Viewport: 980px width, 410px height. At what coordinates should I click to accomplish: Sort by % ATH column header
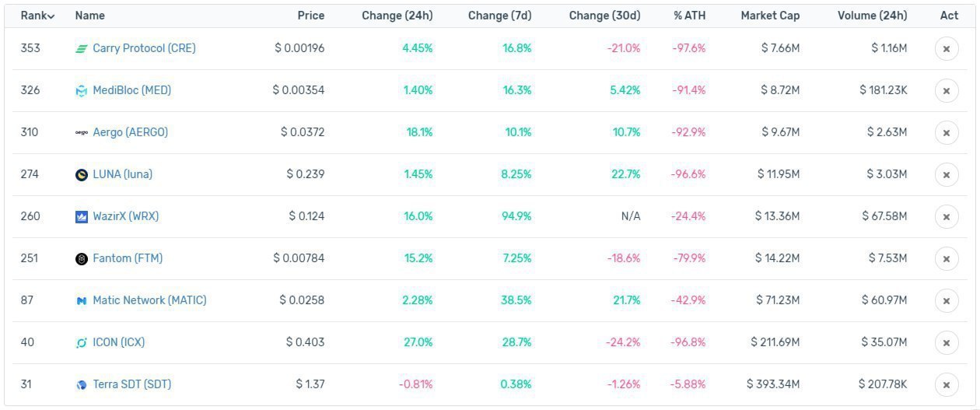(x=689, y=16)
